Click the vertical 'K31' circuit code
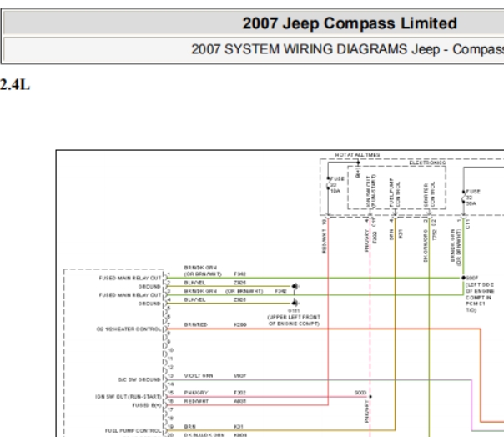The width and height of the screenshot is (504, 437). tap(401, 234)
